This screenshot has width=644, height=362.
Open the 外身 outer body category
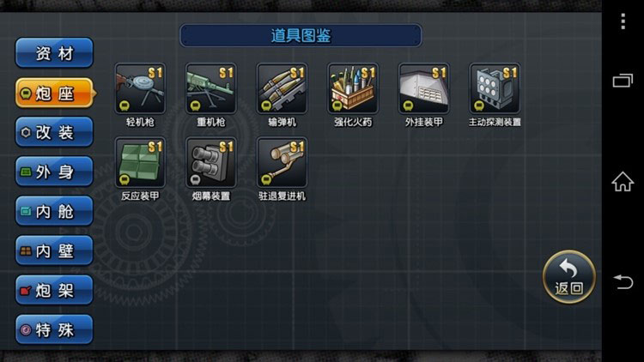coord(54,172)
